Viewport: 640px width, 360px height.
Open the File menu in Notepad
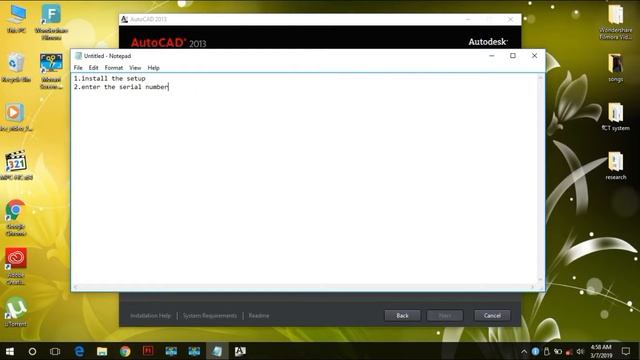(78, 68)
